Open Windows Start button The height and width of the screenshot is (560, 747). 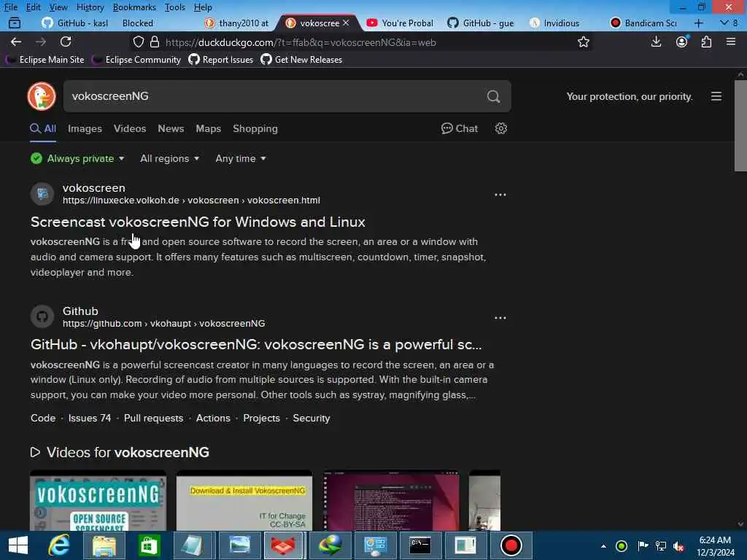(18, 545)
